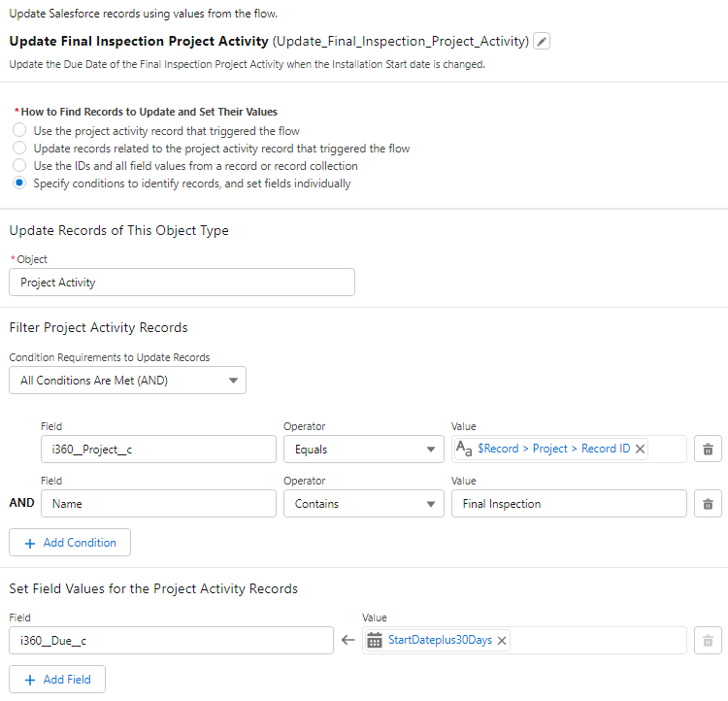Delete the Name Contains condition row
728x701 pixels.
click(x=708, y=503)
